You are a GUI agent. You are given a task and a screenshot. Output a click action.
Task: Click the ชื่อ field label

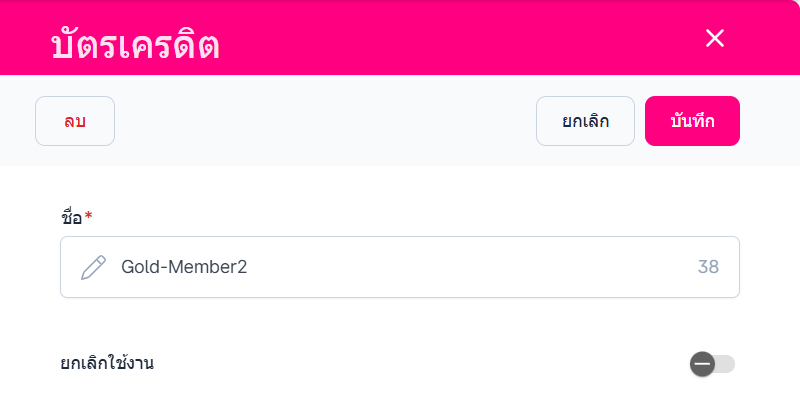coord(71,216)
